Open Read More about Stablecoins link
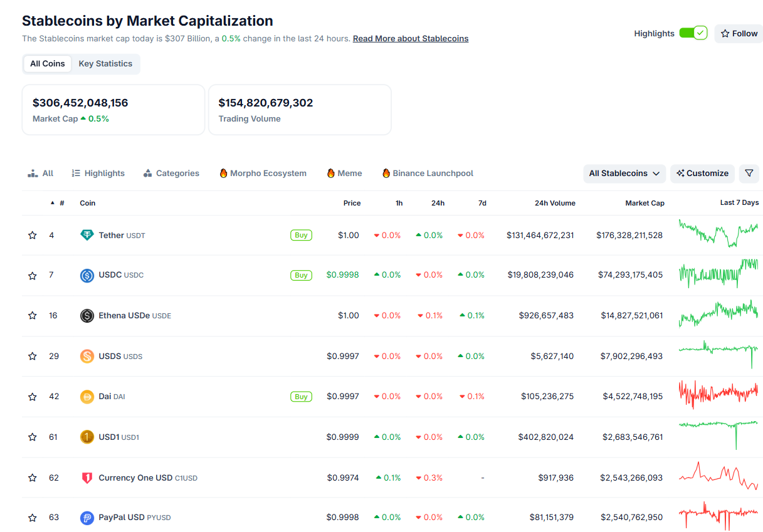763x532 pixels. pyautogui.click(x=410, y=39)
